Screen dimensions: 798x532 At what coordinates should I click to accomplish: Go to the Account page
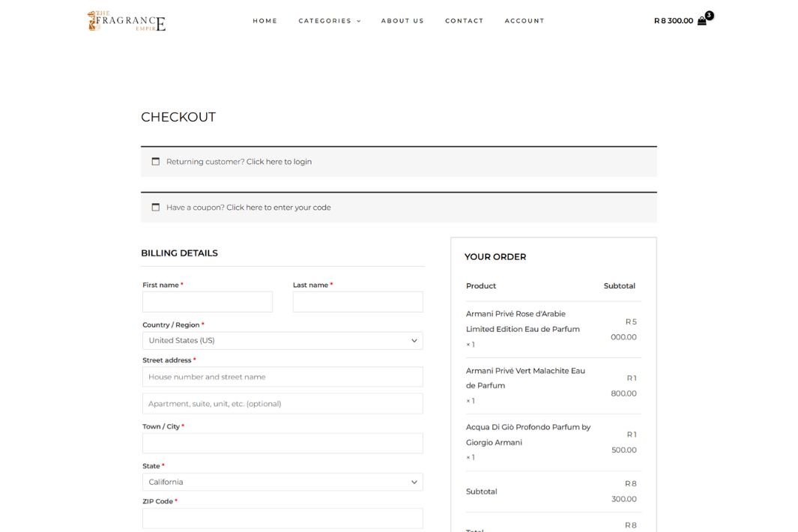coord(525,21)
